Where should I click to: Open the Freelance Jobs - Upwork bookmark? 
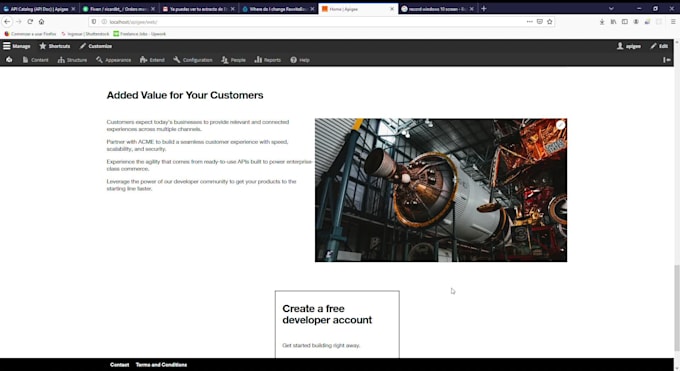click(x=140, y=34)
